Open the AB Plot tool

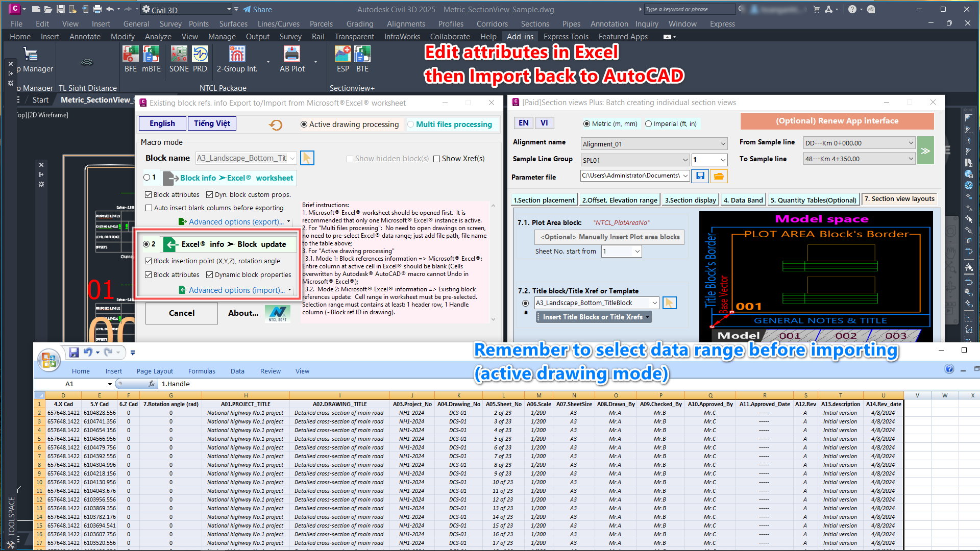(x=292, y=55)
